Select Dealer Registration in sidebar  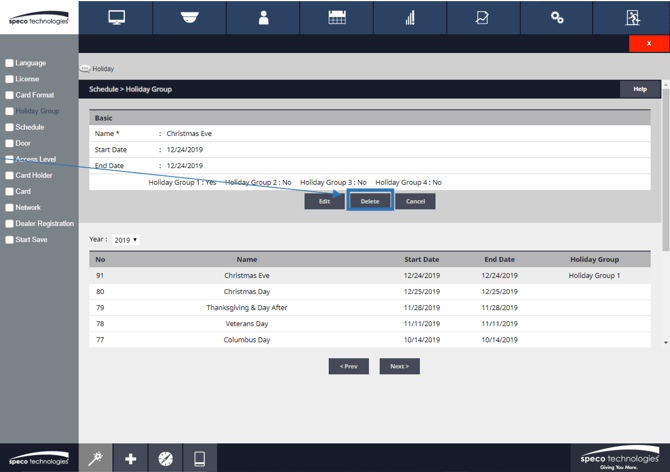click(x=44, y=223)
